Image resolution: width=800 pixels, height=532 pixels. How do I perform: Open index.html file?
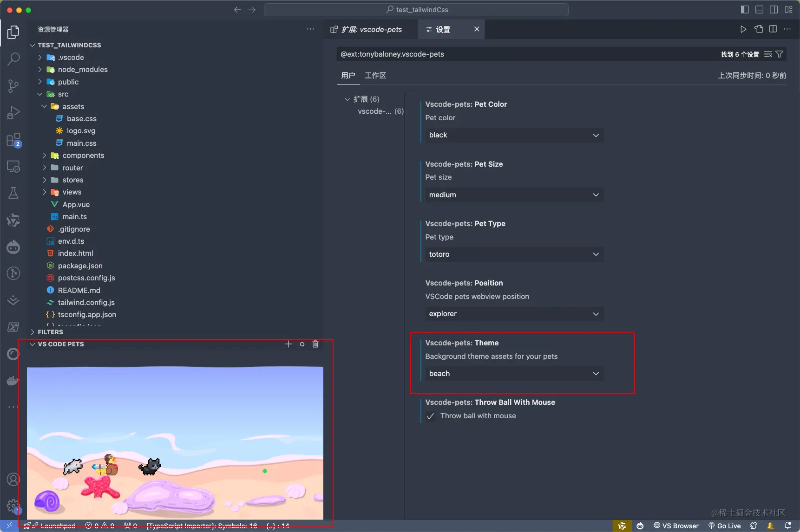[x=76, y=253]
